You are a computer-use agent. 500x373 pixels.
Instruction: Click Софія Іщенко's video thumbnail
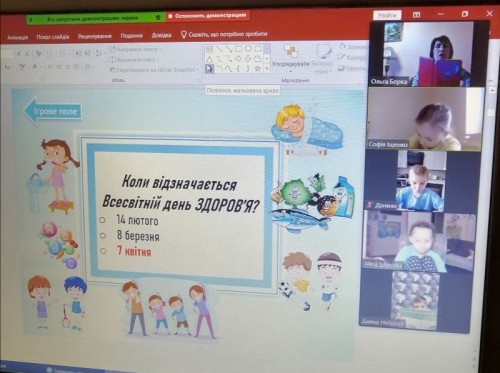click(425, 119)
